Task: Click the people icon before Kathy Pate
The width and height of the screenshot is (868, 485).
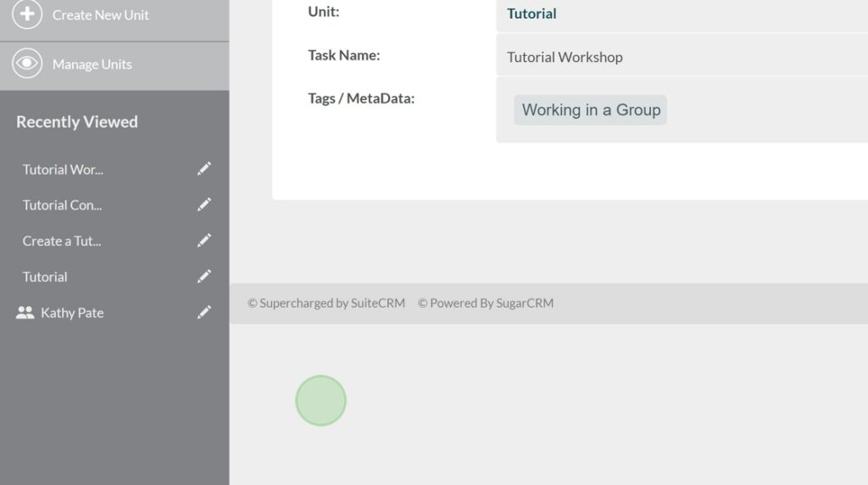Action: (x=25, y=313)
